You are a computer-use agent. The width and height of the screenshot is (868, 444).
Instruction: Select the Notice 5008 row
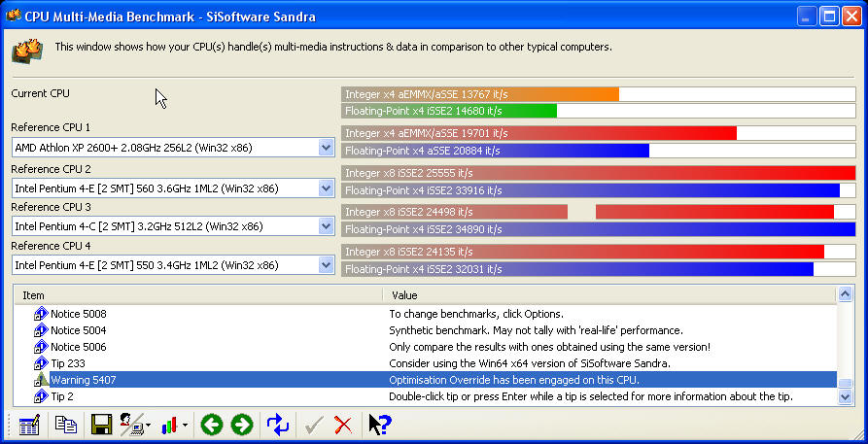425,314
